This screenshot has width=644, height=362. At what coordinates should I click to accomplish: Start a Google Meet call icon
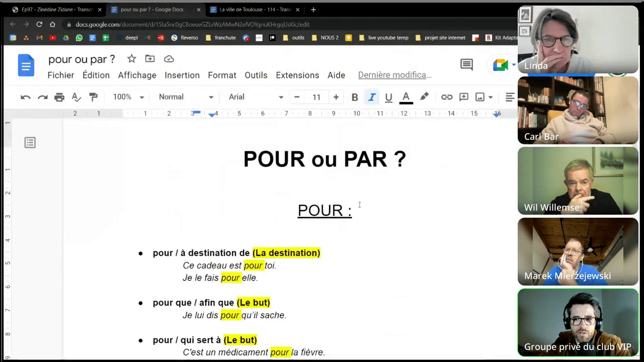pyautogui.click(x=501, y=65)
